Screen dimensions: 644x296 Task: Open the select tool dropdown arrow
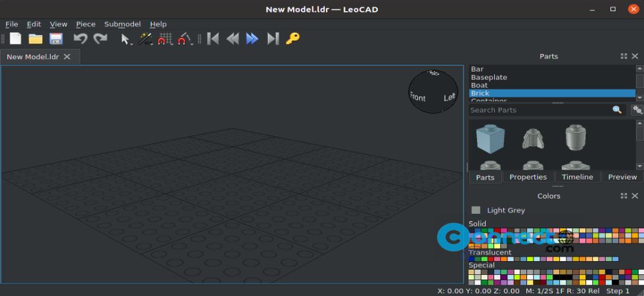131,43
